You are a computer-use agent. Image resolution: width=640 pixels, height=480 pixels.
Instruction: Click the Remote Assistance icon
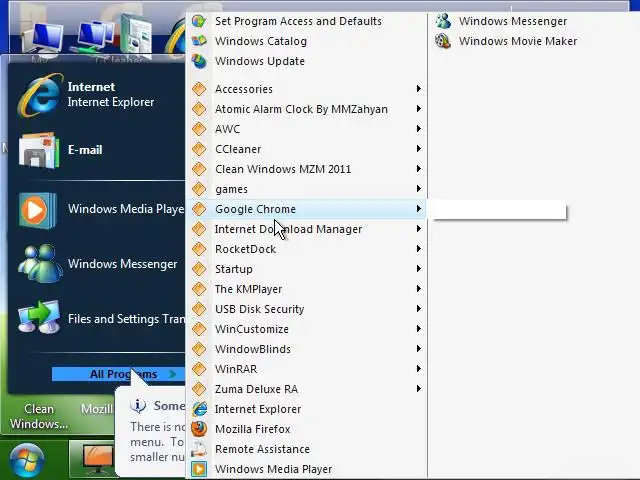199,449
